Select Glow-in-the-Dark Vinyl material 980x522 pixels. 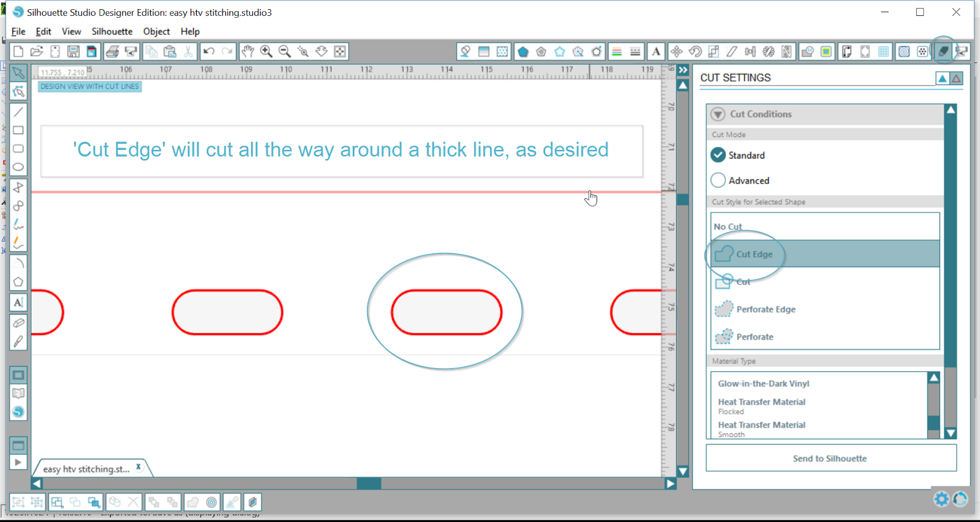tap(764, 384)
